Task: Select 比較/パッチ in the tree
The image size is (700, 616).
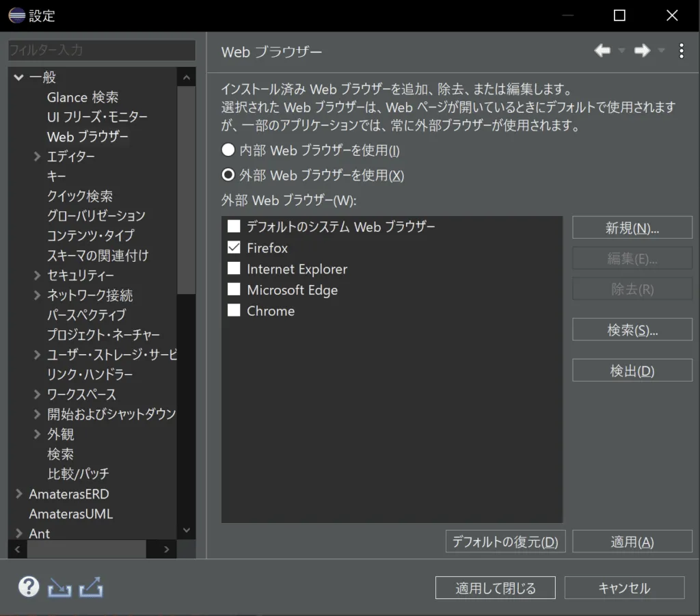Action: pos(78,474)
